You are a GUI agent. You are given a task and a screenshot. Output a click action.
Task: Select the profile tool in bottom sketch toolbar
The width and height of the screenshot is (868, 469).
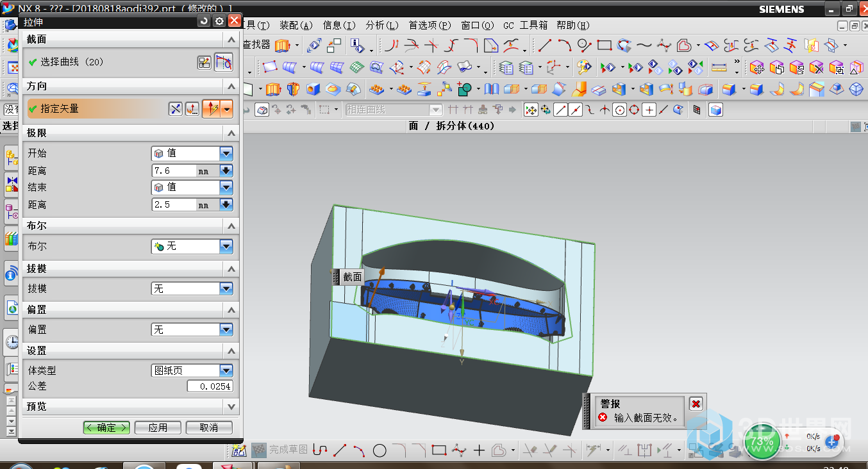coord(320,450)
